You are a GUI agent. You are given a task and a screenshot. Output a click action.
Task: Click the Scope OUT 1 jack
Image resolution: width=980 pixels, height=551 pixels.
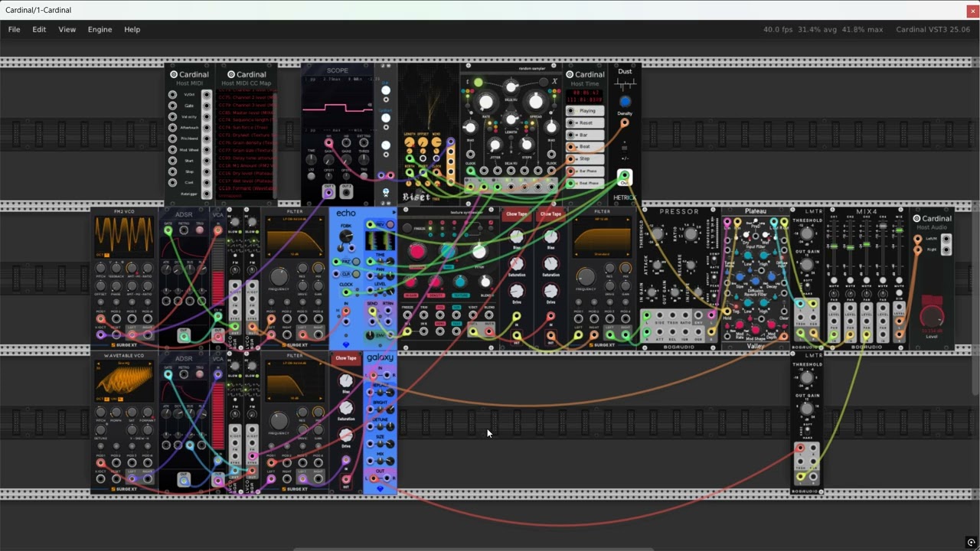tap(329, 193)
